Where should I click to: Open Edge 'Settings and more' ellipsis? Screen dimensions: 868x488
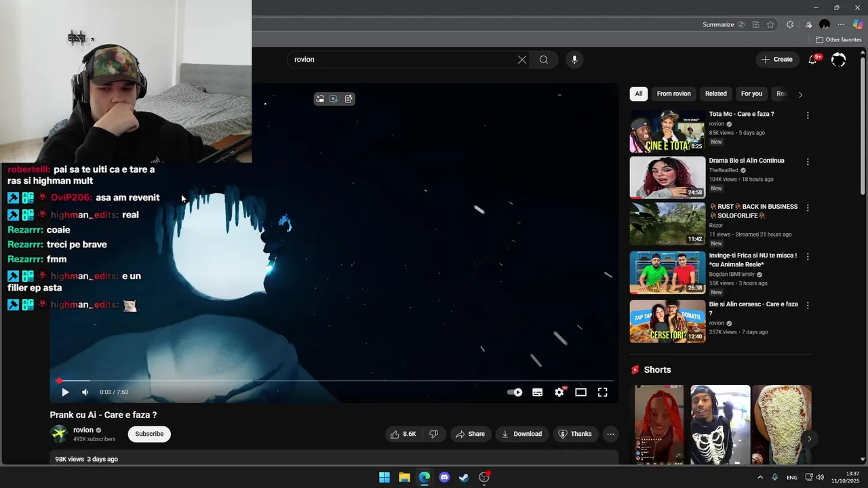[x=841, y=24]
